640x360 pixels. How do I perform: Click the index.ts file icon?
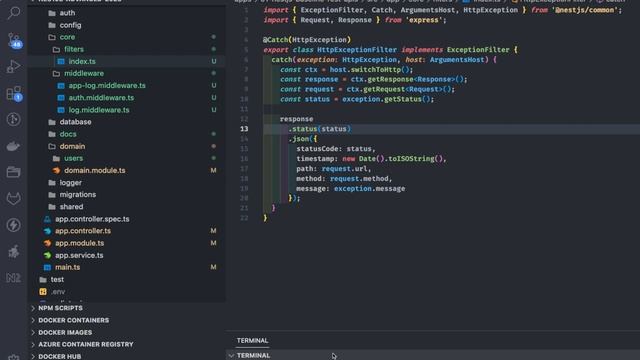(61, 61)
